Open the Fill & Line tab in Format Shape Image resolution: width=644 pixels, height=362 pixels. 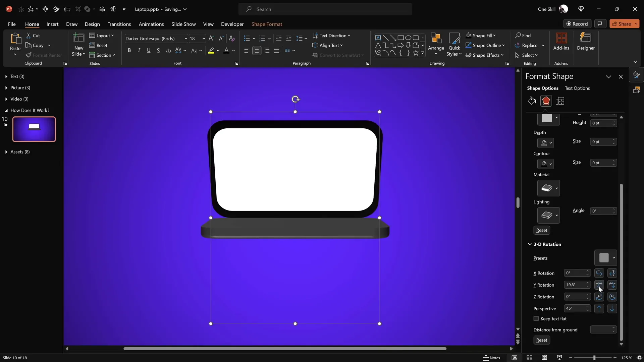(x=532, y=101)
